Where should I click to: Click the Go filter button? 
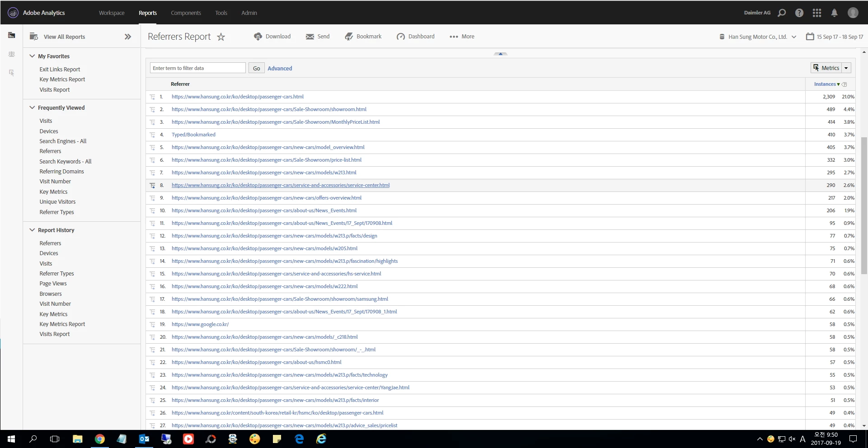pos(256,68)
